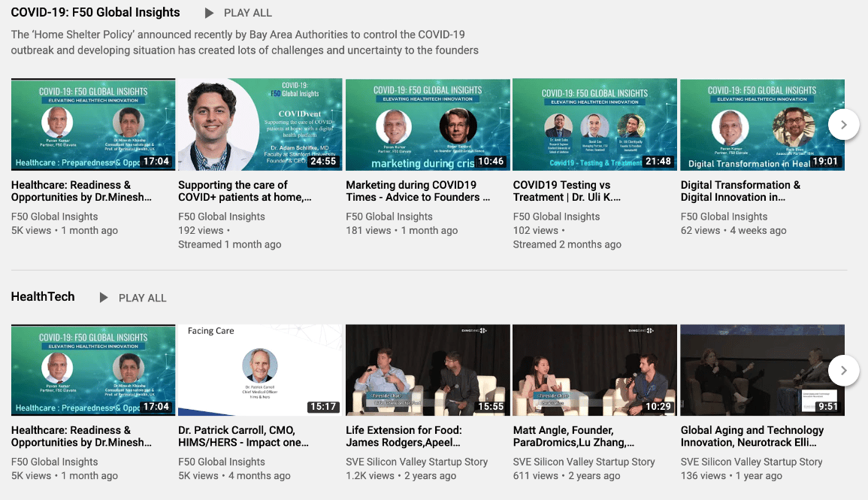868x500 pixels.
Task: Open 'COVID19 Testing vs Treatment' video title
Action: [567, 191]
